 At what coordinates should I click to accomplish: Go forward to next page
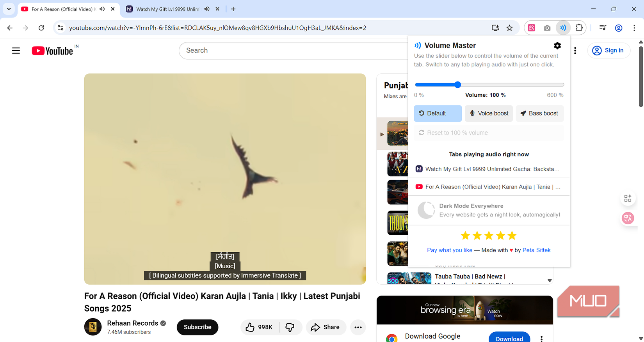(25, 28)
